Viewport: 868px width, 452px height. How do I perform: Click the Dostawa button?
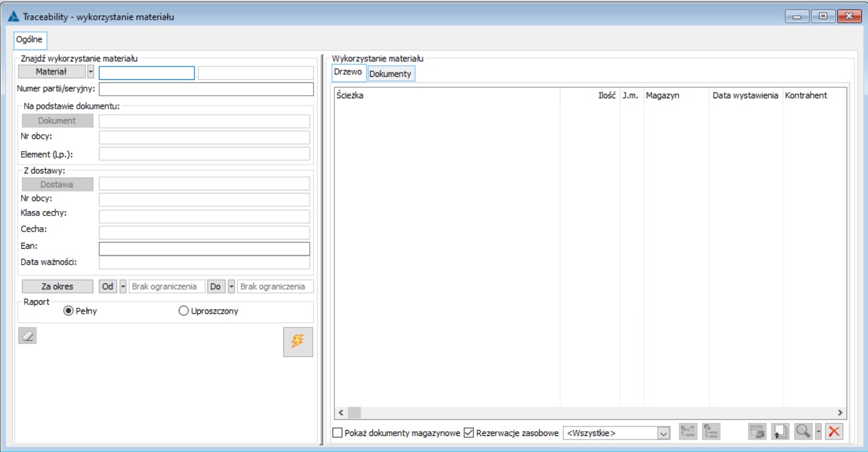(58, 184)
